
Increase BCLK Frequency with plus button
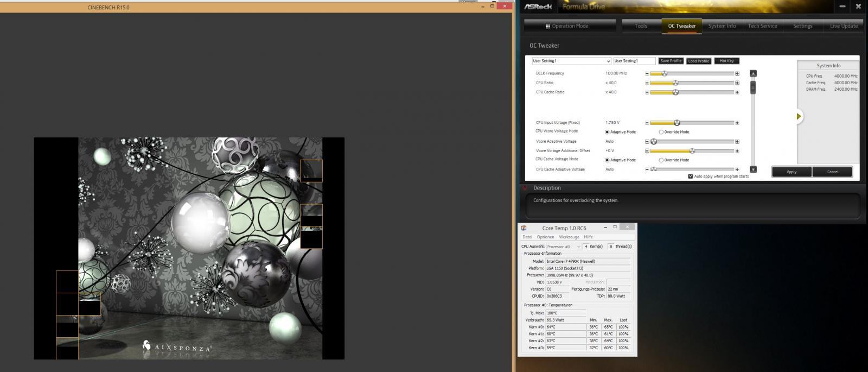click(737, 74)
